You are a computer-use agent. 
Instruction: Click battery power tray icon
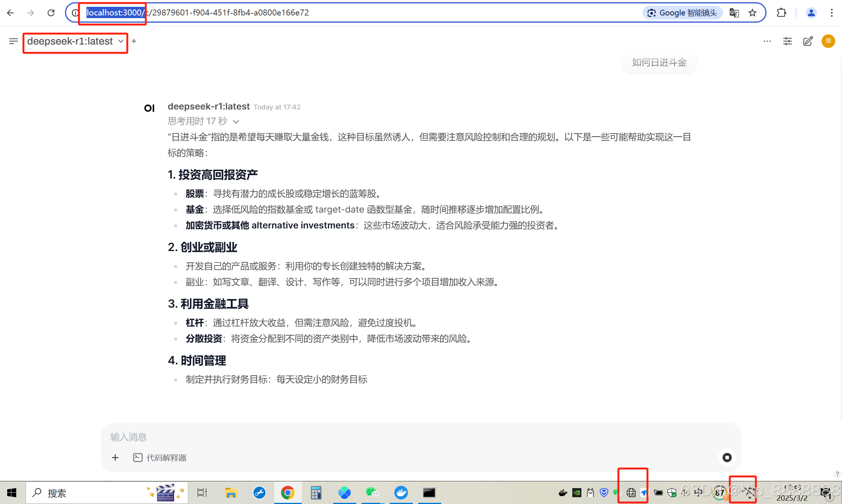[658, 493]
